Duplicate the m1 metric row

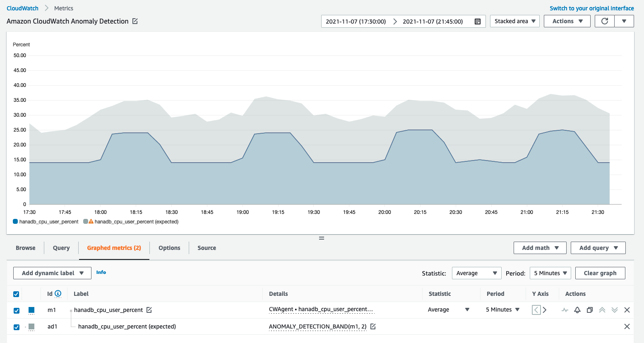coord(590,310)
